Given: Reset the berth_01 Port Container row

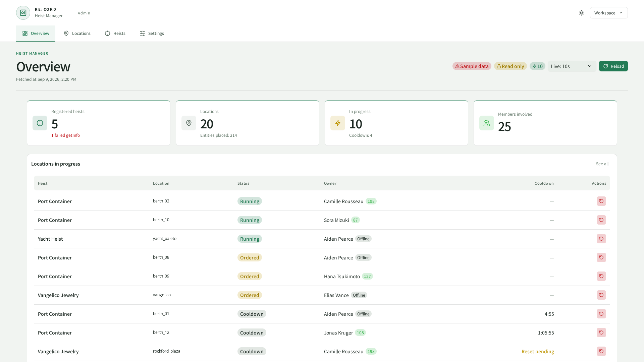Looking at the screenshot, I should (601, 314).
